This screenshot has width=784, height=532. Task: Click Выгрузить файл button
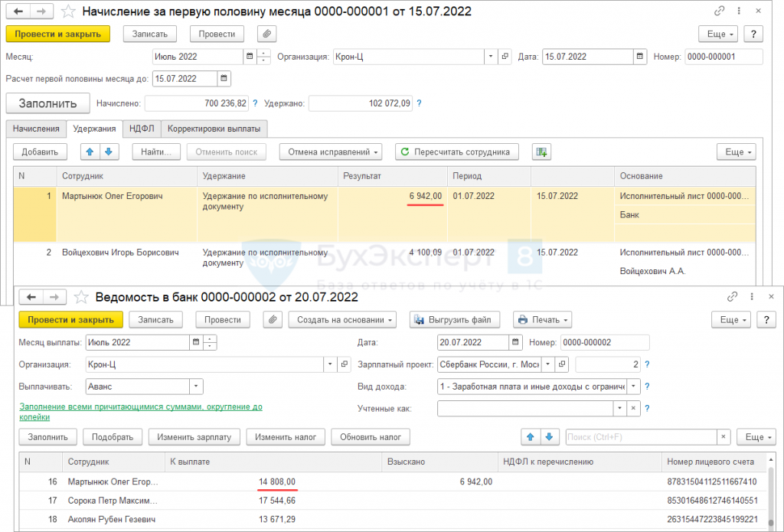455,320
